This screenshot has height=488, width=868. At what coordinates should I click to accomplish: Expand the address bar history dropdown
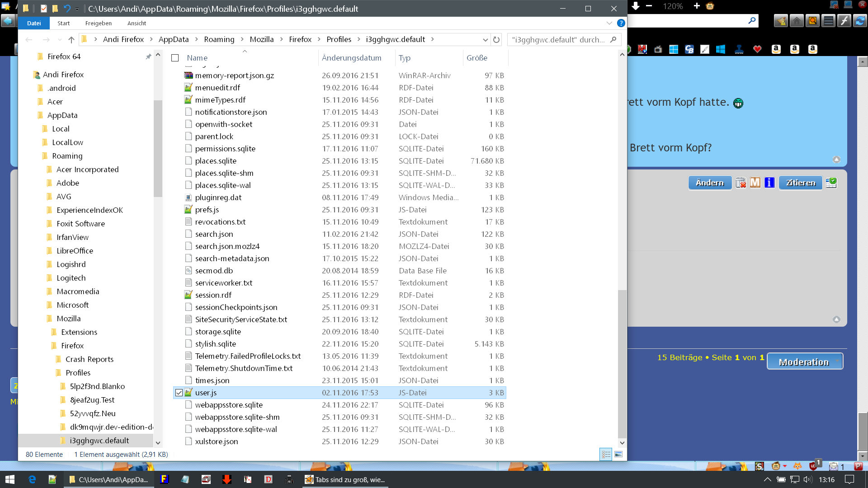[x=485, y=40]
